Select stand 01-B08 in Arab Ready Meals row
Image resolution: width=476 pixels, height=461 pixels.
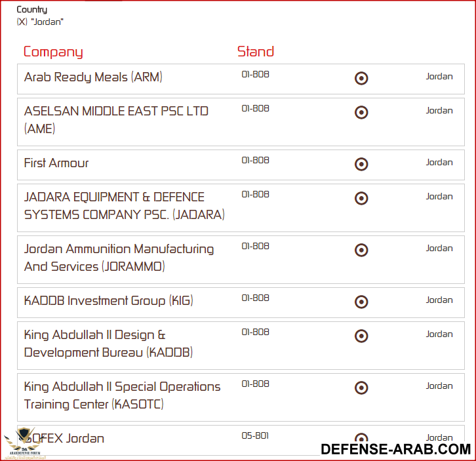point(255,74)
